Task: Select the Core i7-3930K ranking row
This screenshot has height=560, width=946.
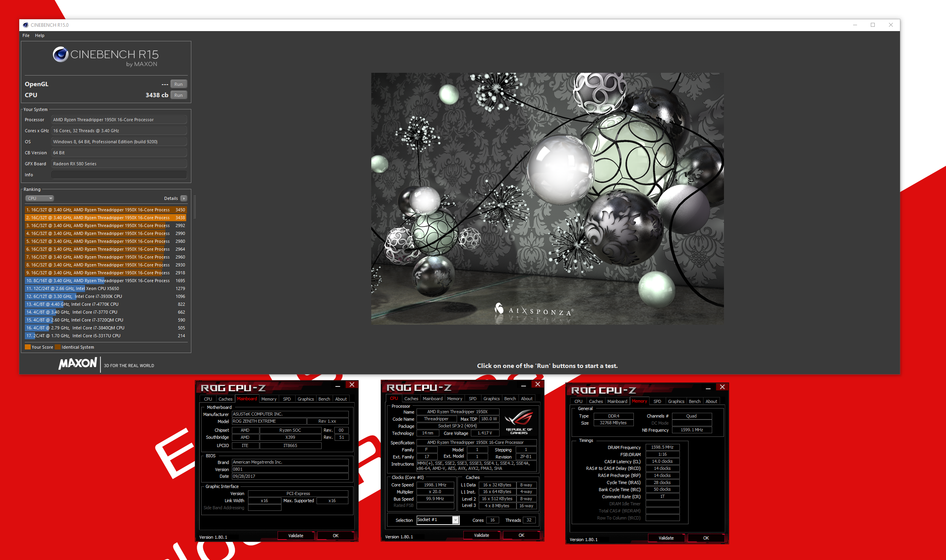Action: 106,296
